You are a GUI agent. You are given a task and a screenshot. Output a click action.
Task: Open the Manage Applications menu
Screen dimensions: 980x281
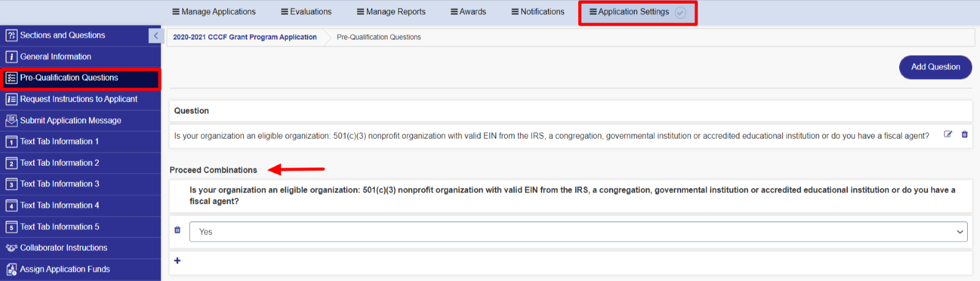(214, 12)
